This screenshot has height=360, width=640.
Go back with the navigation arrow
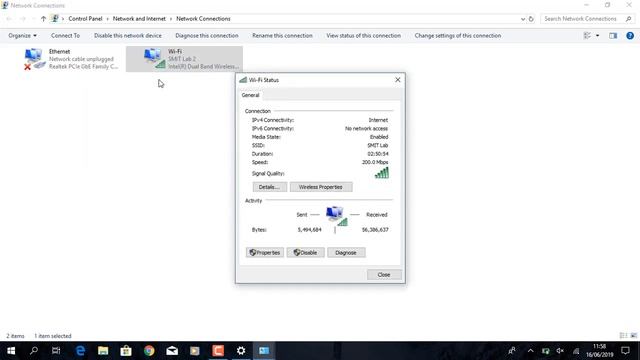tap(9, 19)
